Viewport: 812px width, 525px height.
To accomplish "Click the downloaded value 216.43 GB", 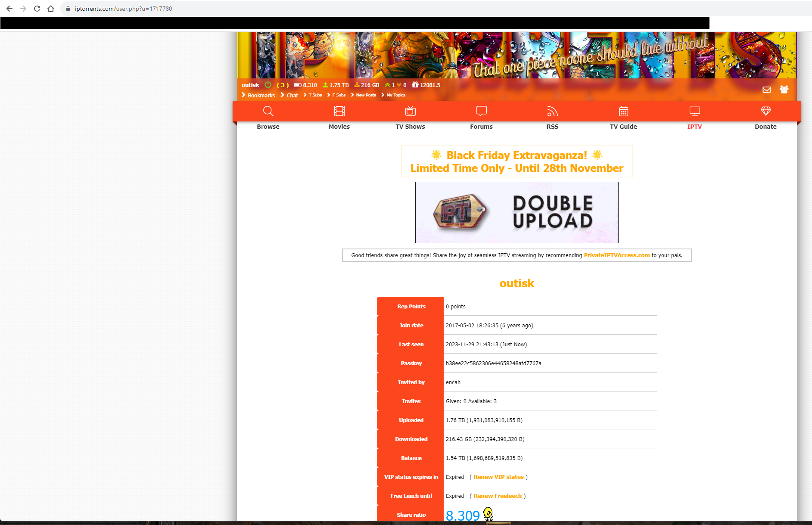I will coord(459,439).
